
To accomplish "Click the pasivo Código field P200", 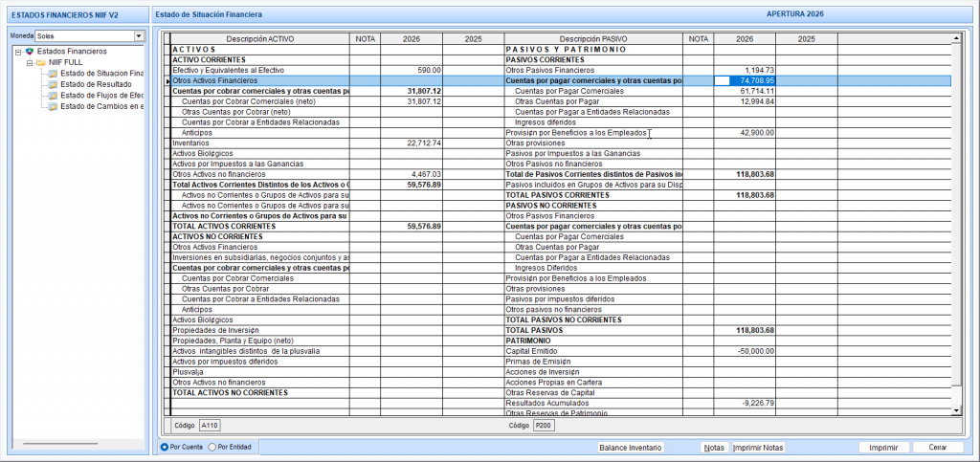I will tap(544, 426).
